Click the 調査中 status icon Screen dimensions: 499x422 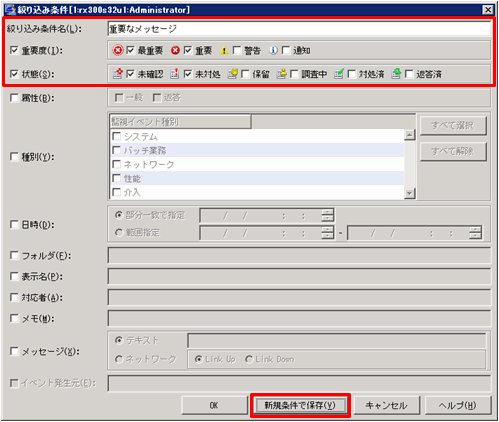(x=281, y=74)
